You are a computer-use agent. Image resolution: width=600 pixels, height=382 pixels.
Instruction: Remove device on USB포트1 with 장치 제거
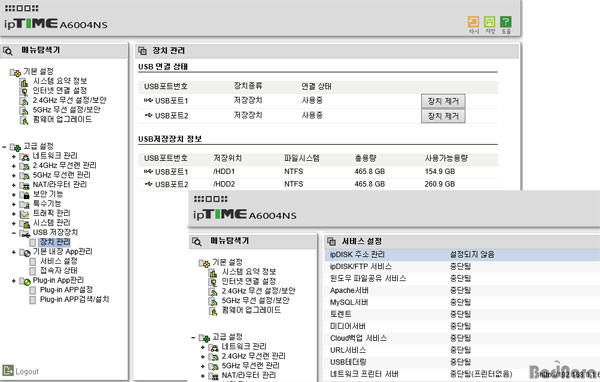[x=443, y=101]
